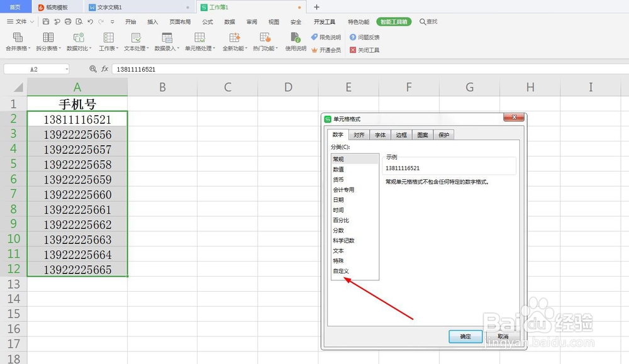
Task: Expand the 文本处理 dropdown label
Action: pyautogui.click(x=136, y=48)
